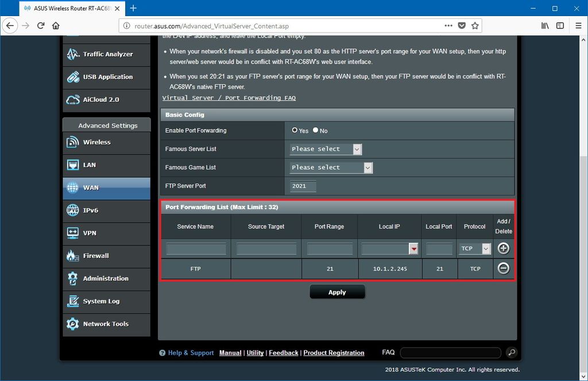Expand the Local IP client list arrow
The height and width of the screenshot is (381, 588).
413,248
